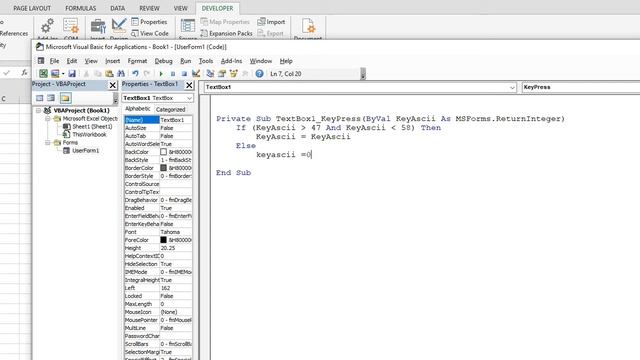The height and width of the screenshot is (360, 640).
Task: Switch to Categorized properties tab
Action: click(x=171, y=109)
